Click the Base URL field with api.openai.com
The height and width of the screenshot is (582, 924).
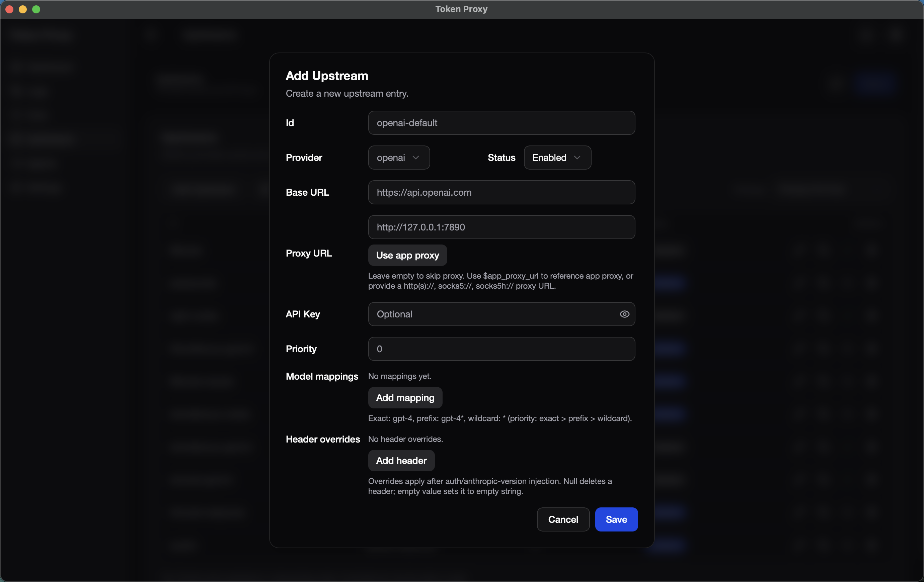point(501,192)
